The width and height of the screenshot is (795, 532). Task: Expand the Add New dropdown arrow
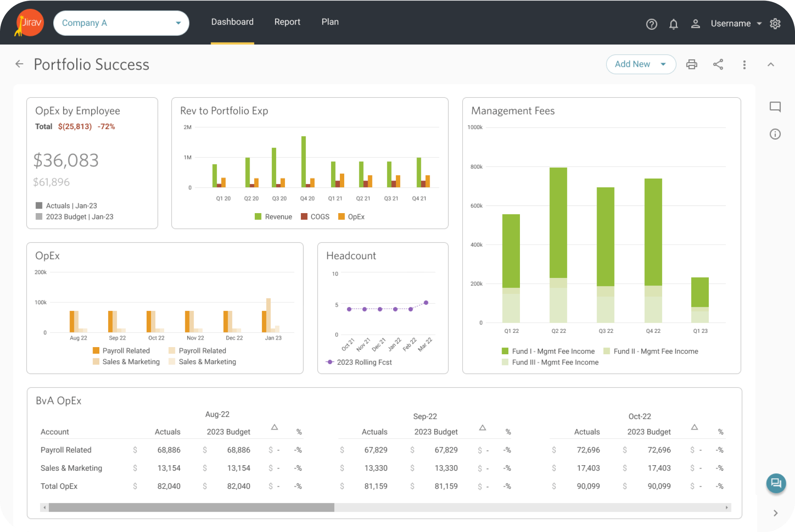pos(663,64)
